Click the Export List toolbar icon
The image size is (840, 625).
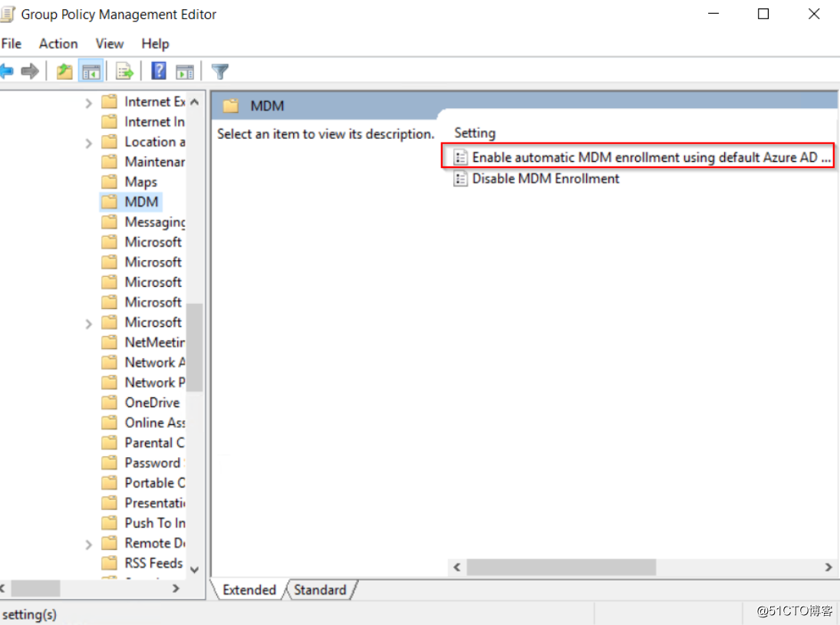[124, 71]
